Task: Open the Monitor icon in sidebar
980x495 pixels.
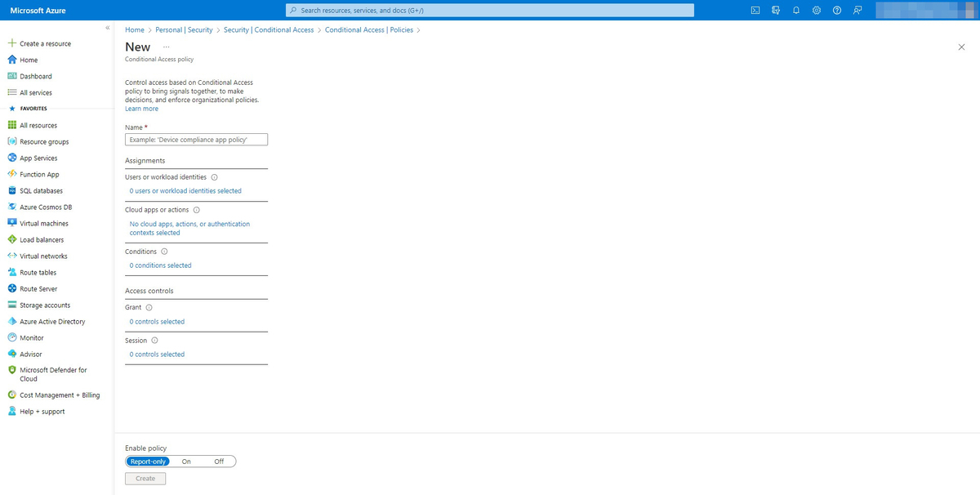Action: [x=12, y=337]
